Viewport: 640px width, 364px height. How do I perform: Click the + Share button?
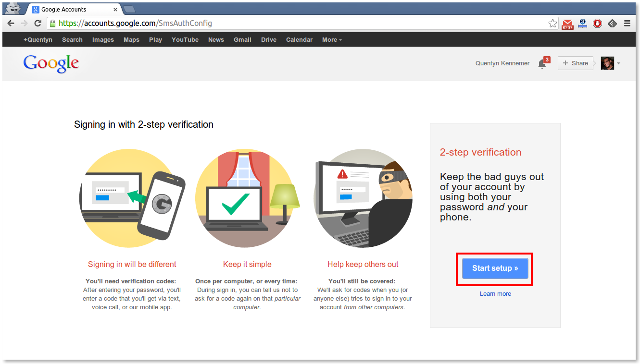(575, 63)
